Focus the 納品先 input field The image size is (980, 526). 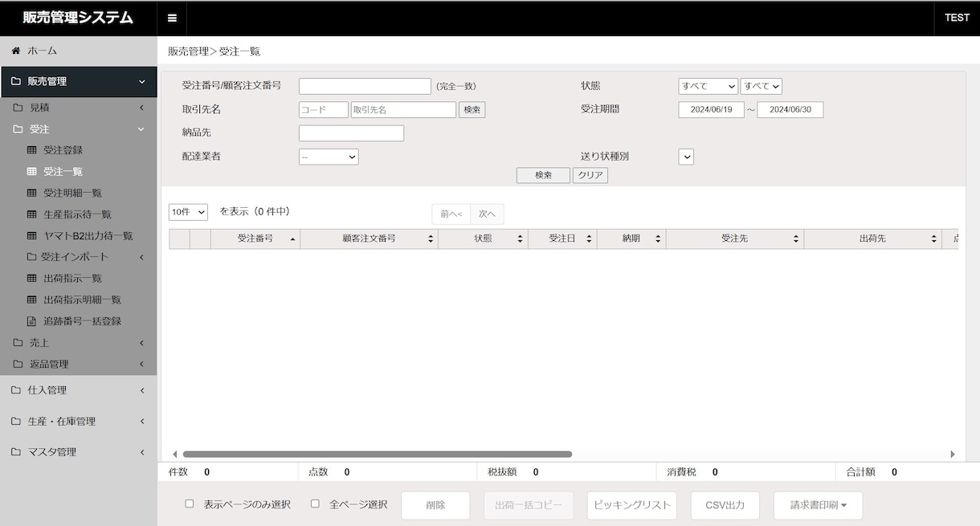point(351,133)
